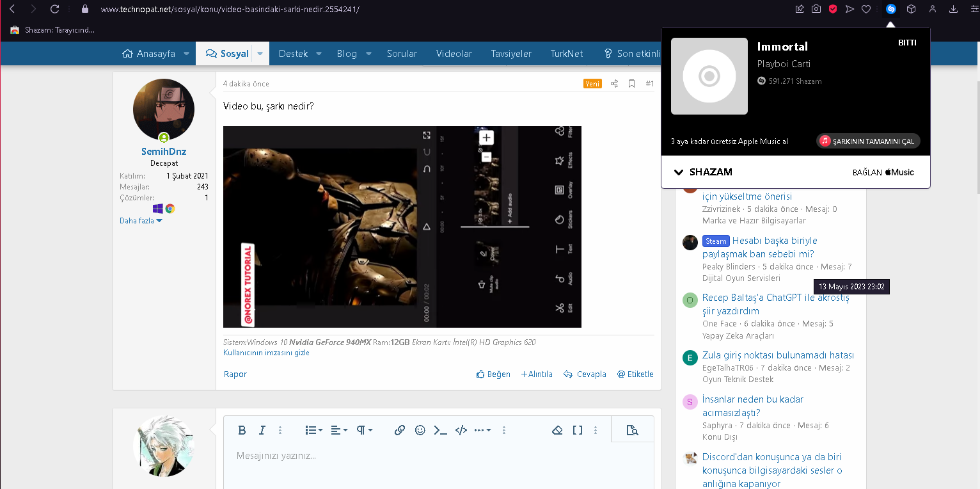This screenshot has width=980, height=489.
Task: Preview the message with the document magnifier icon
Action: pos(632,430)
